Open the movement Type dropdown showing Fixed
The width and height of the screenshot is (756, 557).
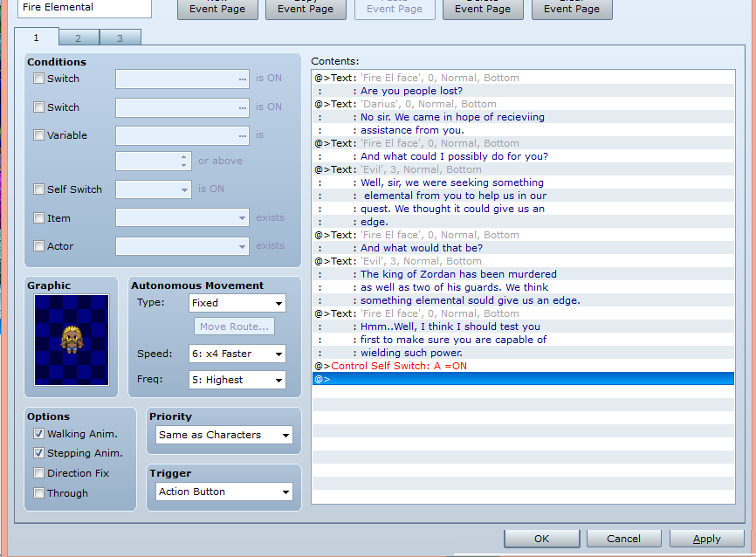tap(237, 303)
